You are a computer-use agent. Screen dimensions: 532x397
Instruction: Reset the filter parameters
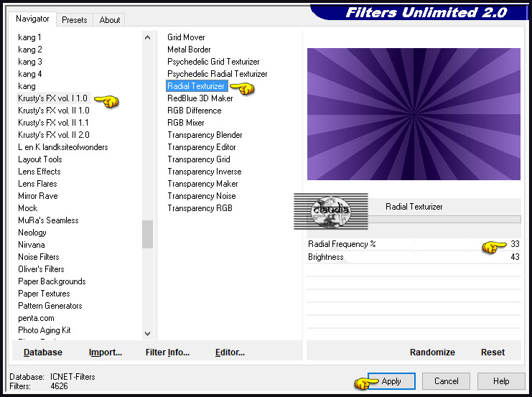coord(493,352)
